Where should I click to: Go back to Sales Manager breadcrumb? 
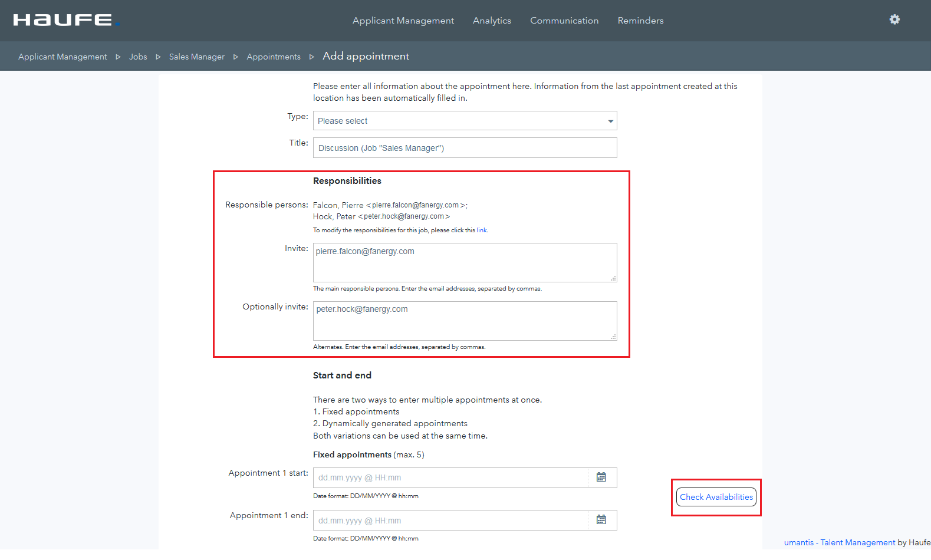[x=196, y=57]
